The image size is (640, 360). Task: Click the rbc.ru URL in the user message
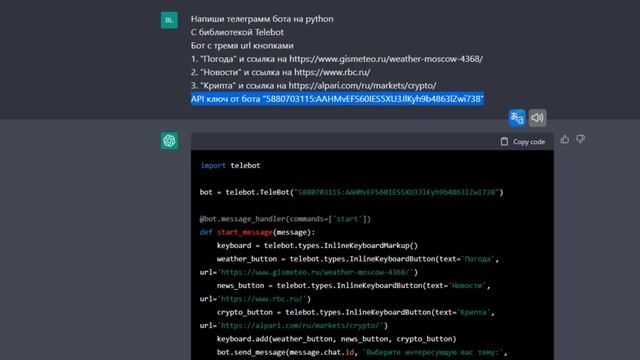pyautogui.click(x=332, y=72)
